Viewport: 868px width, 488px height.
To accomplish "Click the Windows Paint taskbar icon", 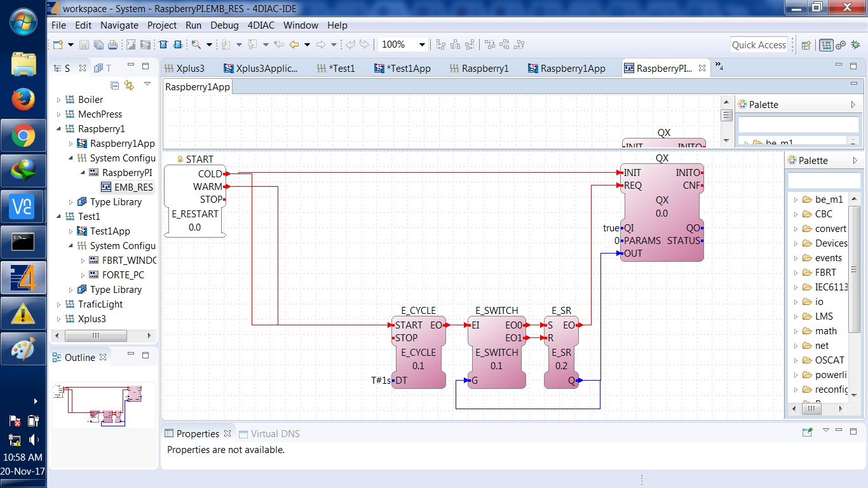I will click(x=24, y=349).
